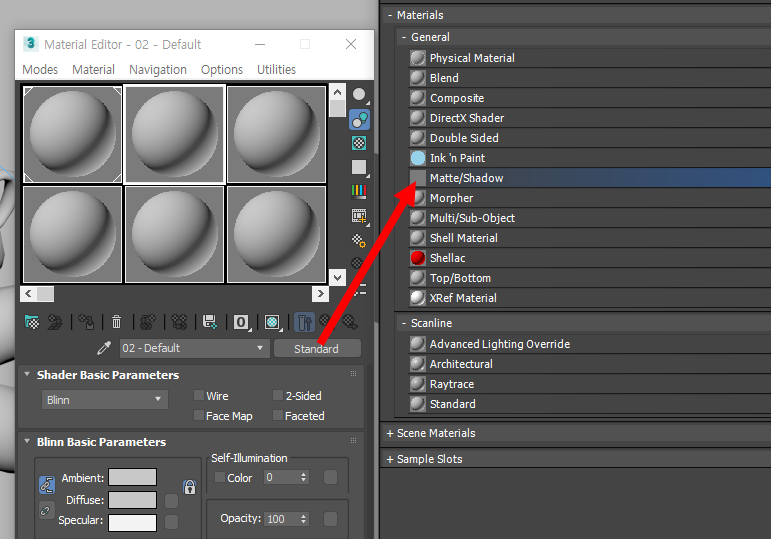
Task: Open the Options menu
Action: (x=222, y=70)
